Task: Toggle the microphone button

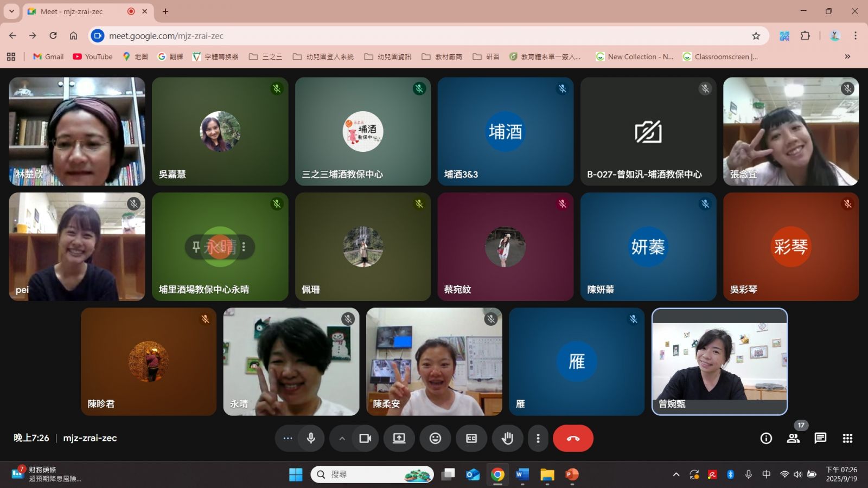Action: coord(311,438)
